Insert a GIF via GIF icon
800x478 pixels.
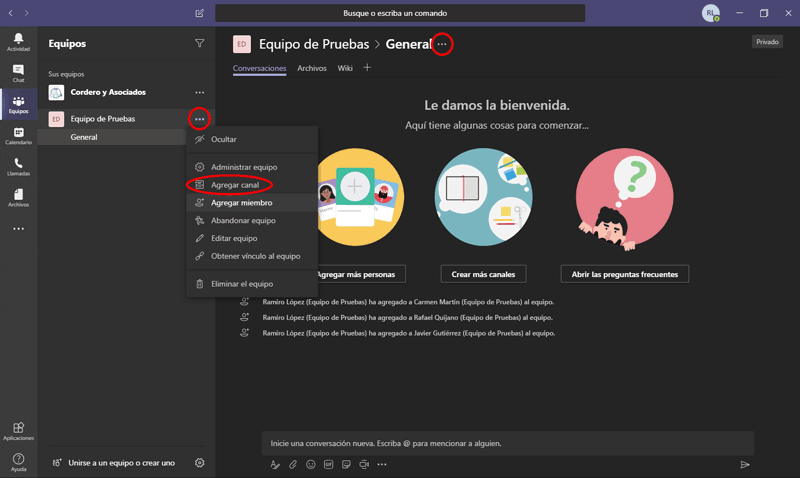pyautogui.click(x=329, y=464)
